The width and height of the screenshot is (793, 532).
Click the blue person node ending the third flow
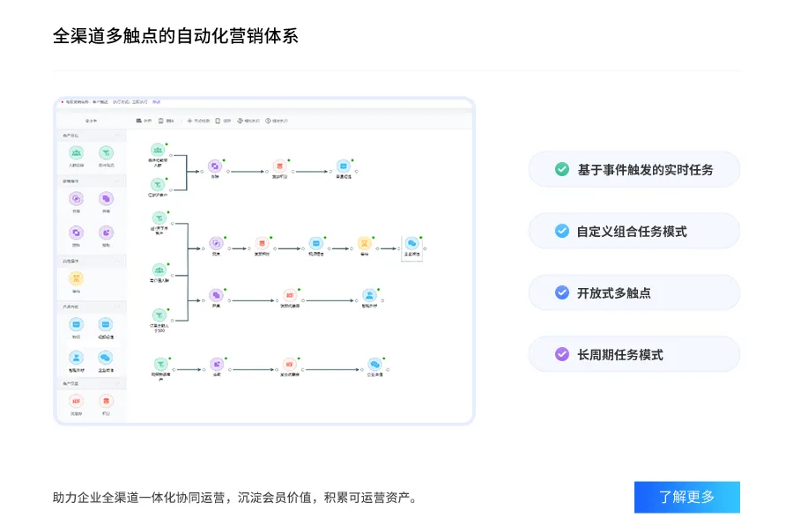(369, 295)
